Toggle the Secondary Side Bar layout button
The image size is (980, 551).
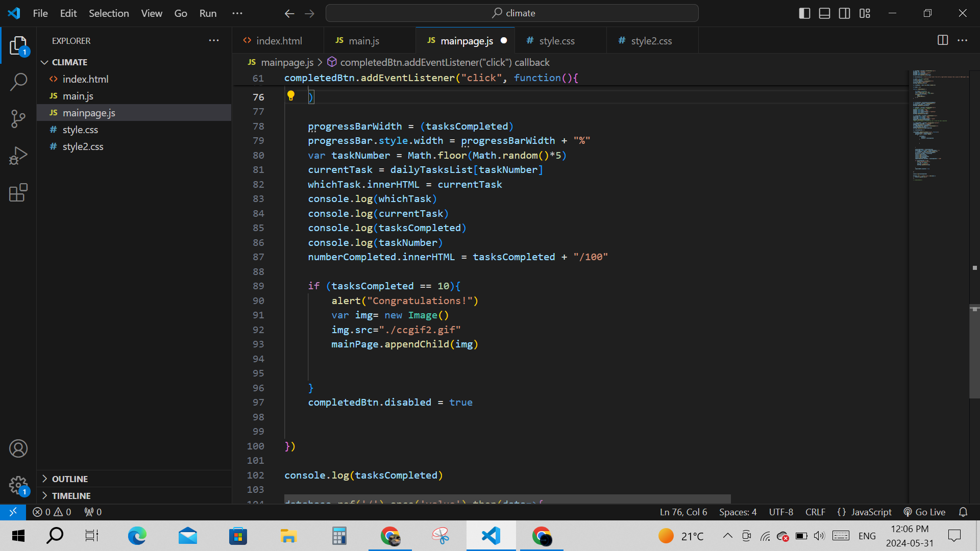844,13
